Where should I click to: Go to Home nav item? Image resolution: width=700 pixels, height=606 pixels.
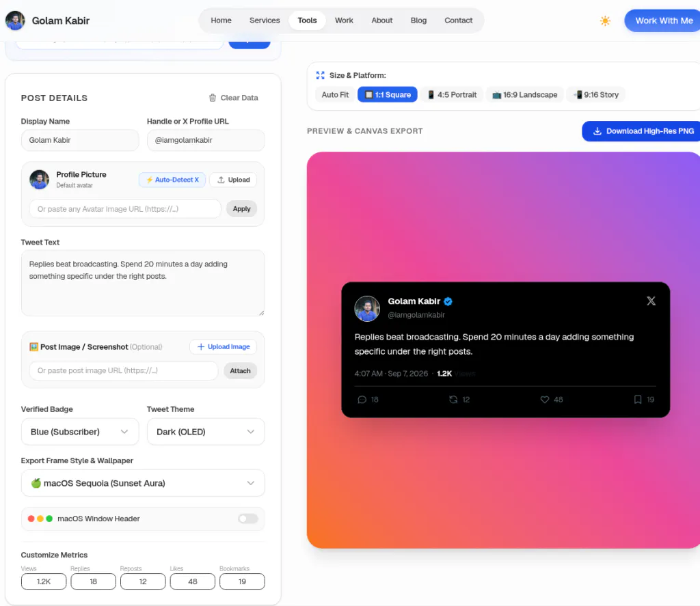coord(221,20)
